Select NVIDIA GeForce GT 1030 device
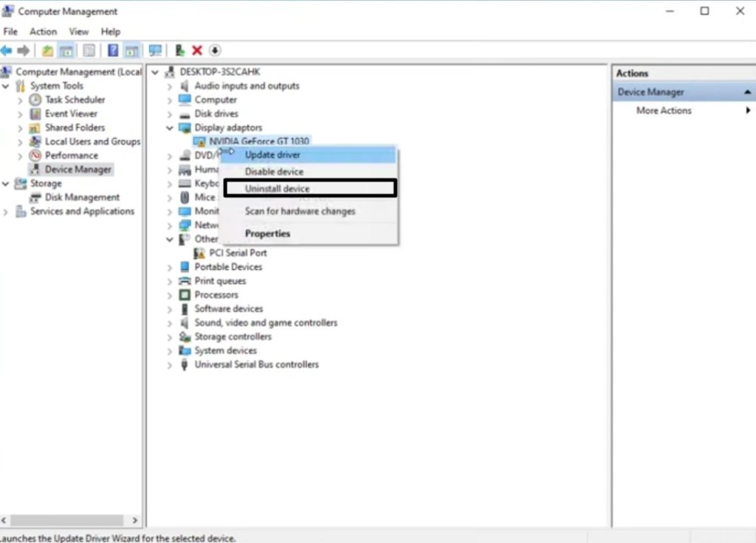Screen dimensions: 756x543 click(x=259, y=142)
